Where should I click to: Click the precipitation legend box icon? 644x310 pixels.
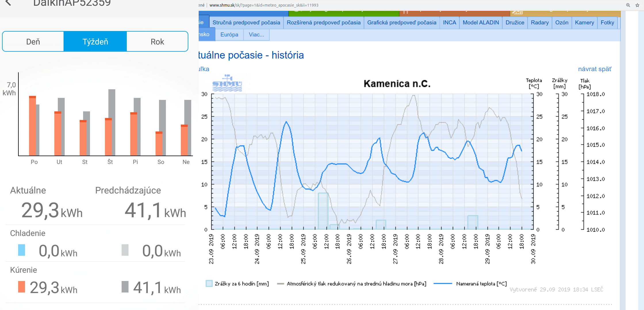tap(209, 284)
